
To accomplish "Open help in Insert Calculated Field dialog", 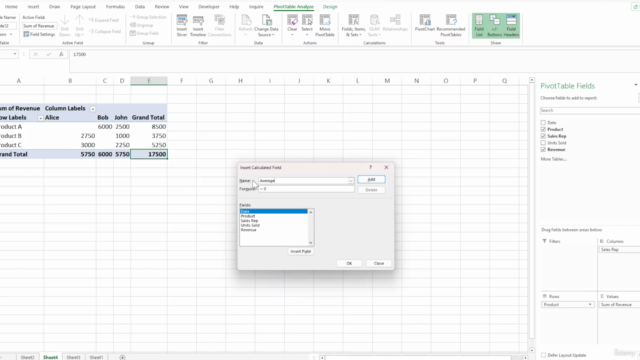I will [x=371, y=167].
